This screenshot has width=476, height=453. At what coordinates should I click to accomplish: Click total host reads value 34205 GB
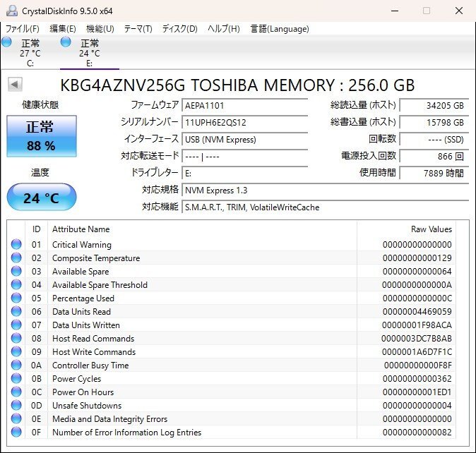click(x=434, y=106)
